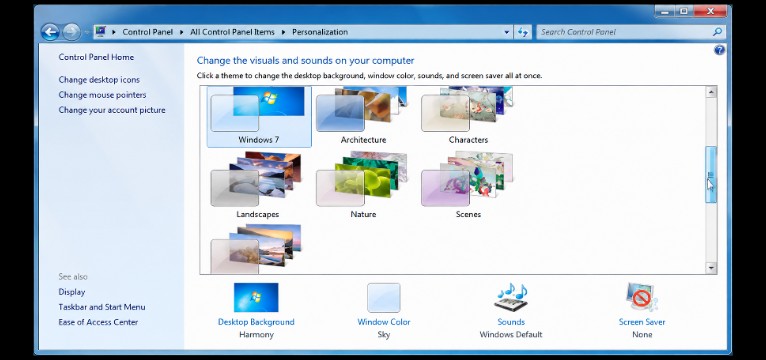Image resolution: width=766 pixels, height=360 pixels.
Task: Click the search magnifier icon
Action: pyautogui.click(x=717, y=32)
